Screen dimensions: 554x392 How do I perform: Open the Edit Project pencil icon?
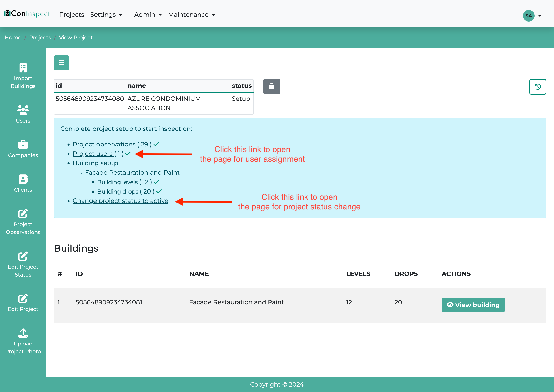pyautogui.click(x=23, y=299)
